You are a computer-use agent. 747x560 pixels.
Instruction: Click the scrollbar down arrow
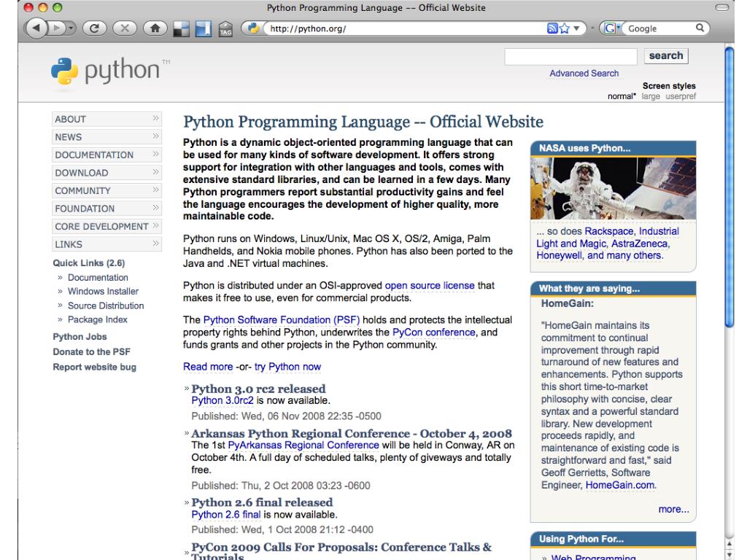coord(729,555)
